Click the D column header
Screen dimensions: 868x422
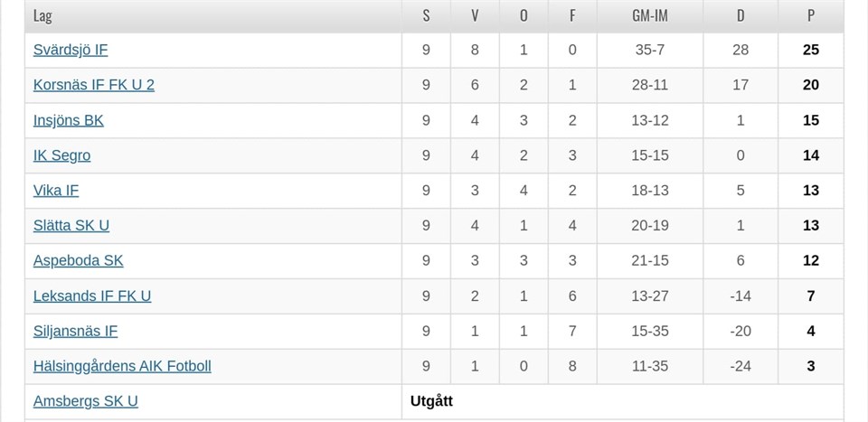[741, 16]
